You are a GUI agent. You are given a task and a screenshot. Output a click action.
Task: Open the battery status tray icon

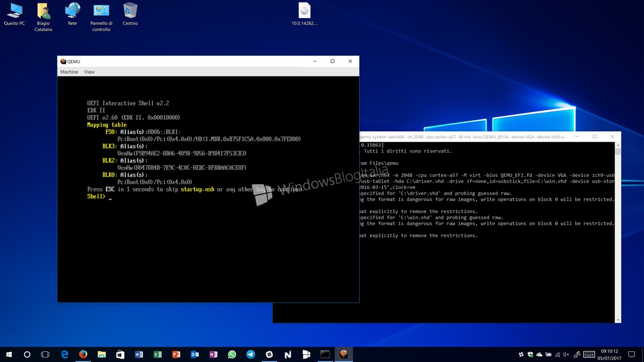pyautogui.click(x=548, y=354)
